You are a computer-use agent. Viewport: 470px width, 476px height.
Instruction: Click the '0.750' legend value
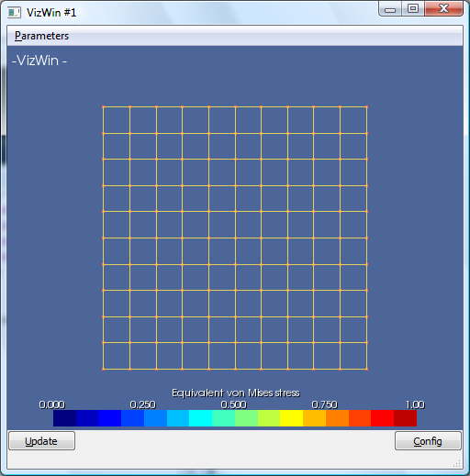pos(324,404)
